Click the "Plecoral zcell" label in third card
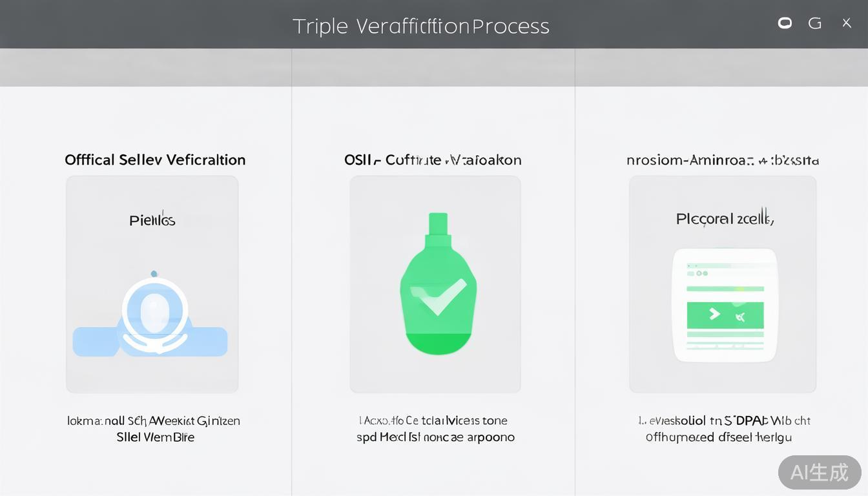The image size is (868, 496). (x=725, y=219)
